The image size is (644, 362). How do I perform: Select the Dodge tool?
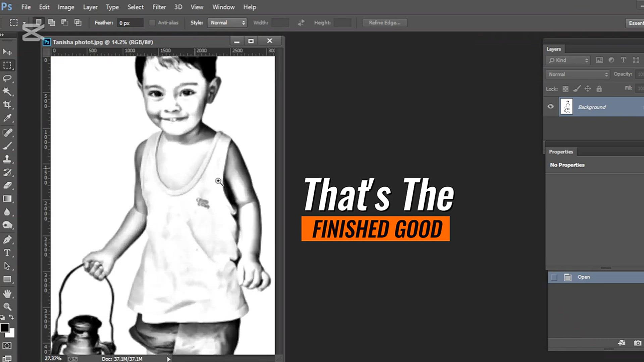[x=7, y=225]
